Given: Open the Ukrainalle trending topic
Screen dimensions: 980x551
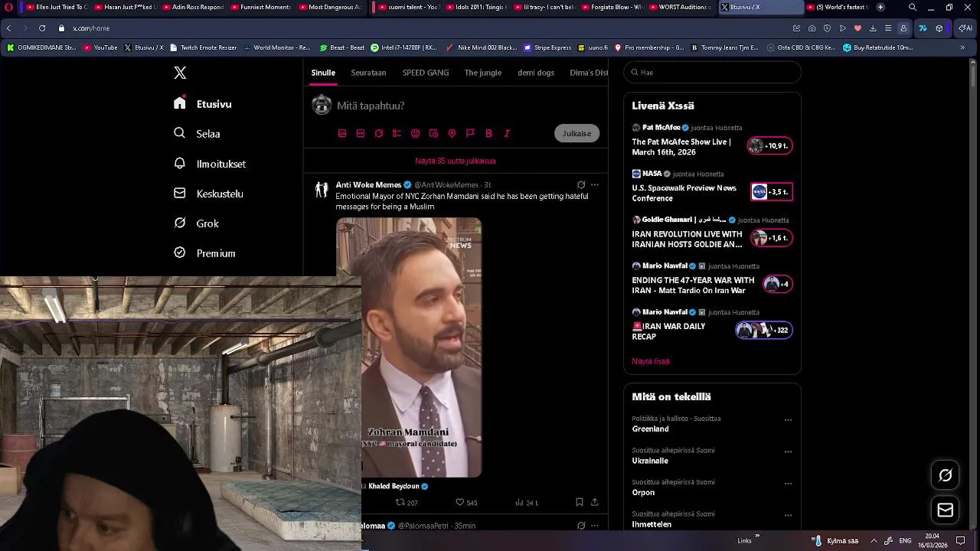Looking at the screenshot, I should click(650, 461).
